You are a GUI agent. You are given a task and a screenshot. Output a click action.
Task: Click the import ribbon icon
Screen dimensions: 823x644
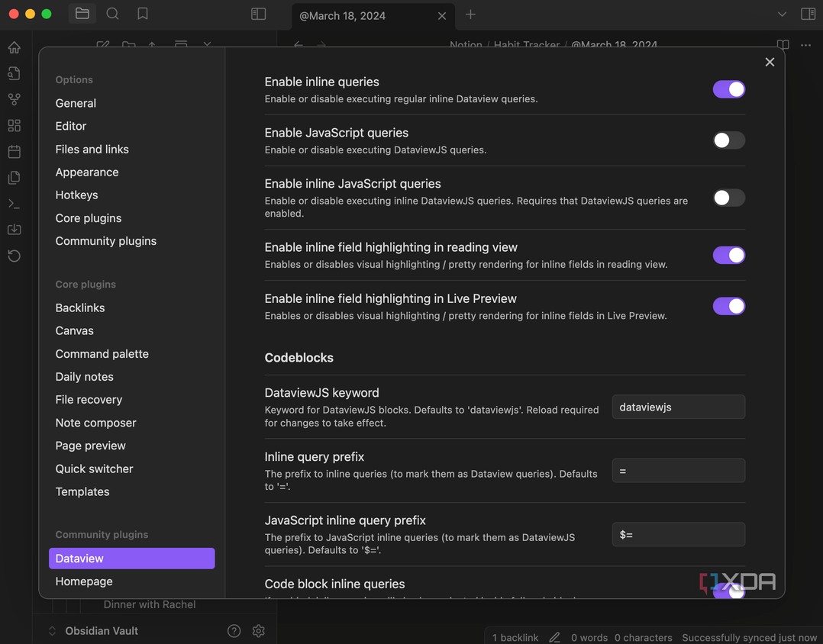[x=15, y=229]
